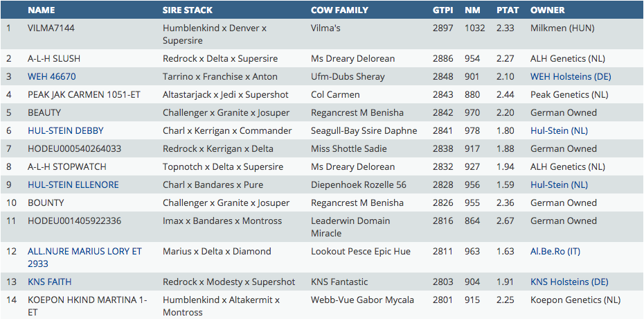The width and height of the screenshot is (644, 319).
Task: Click the COW FAMILY column header
Action: (x=339, y=10)
